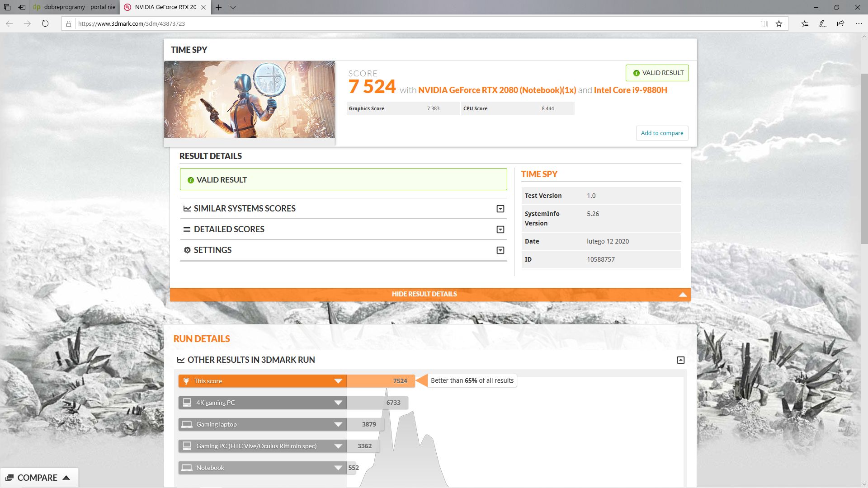The height and width of the screenshot is (488, 868).
Task: Click the Graphics Score 7 383 cell
Action: pos(403,108)
